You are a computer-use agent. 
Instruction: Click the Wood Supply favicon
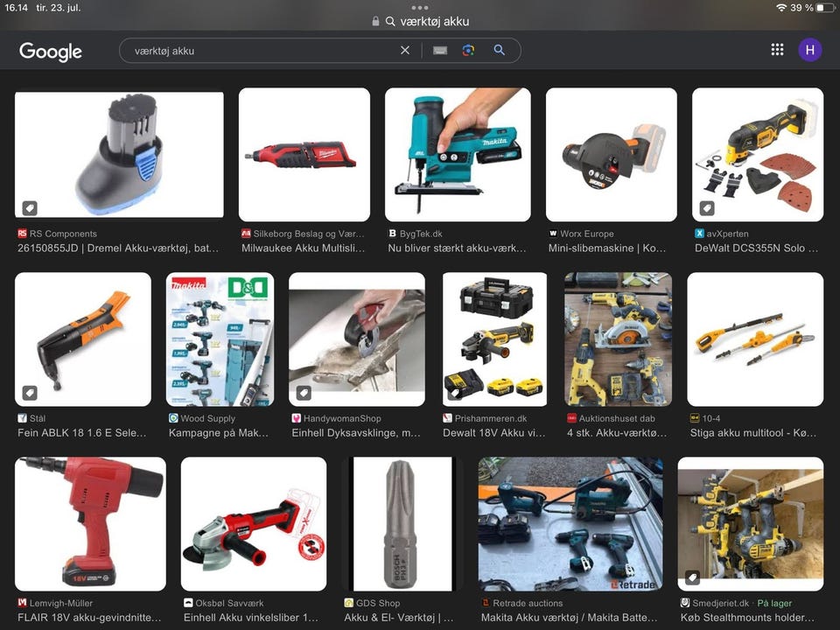(173, 418)
